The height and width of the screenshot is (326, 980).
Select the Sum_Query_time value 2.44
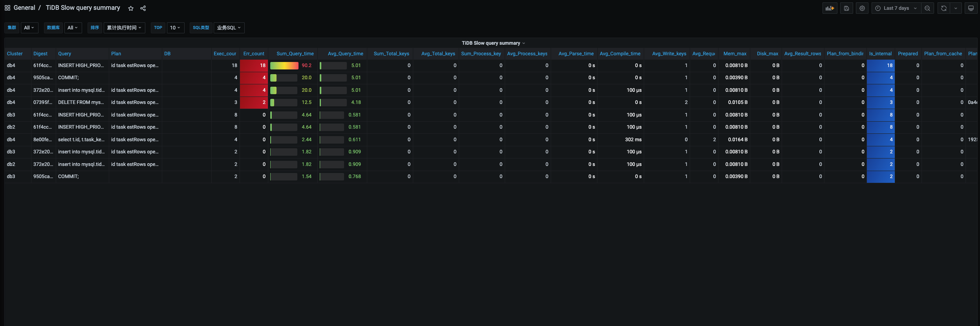306,140
